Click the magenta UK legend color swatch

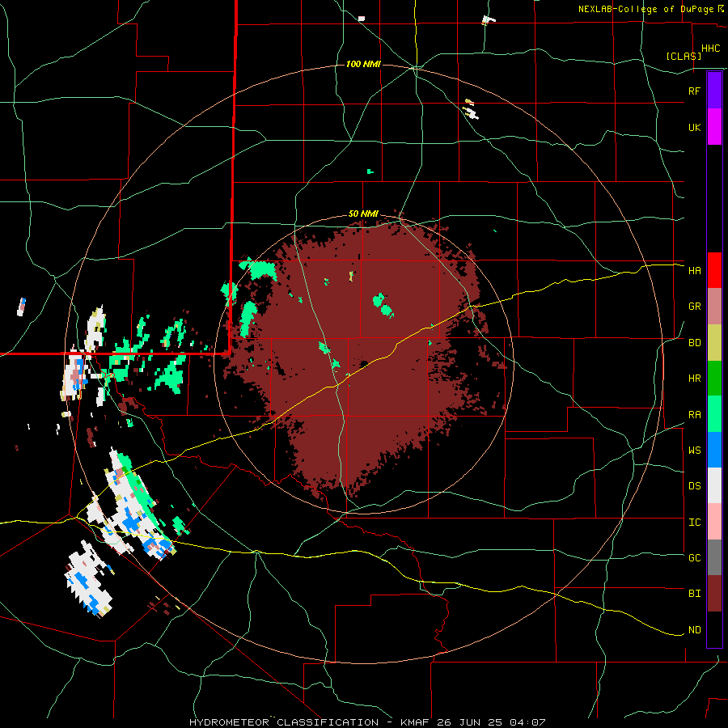714,127
